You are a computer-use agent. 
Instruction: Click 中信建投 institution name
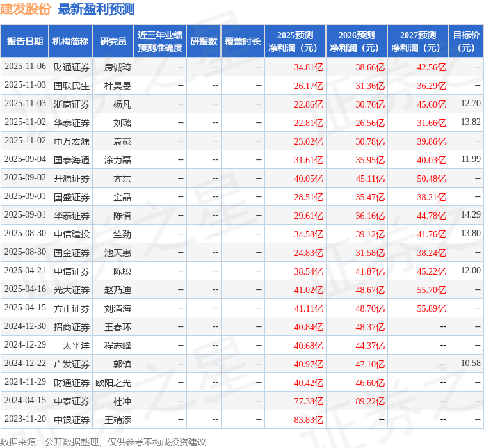tap(72, 234)
